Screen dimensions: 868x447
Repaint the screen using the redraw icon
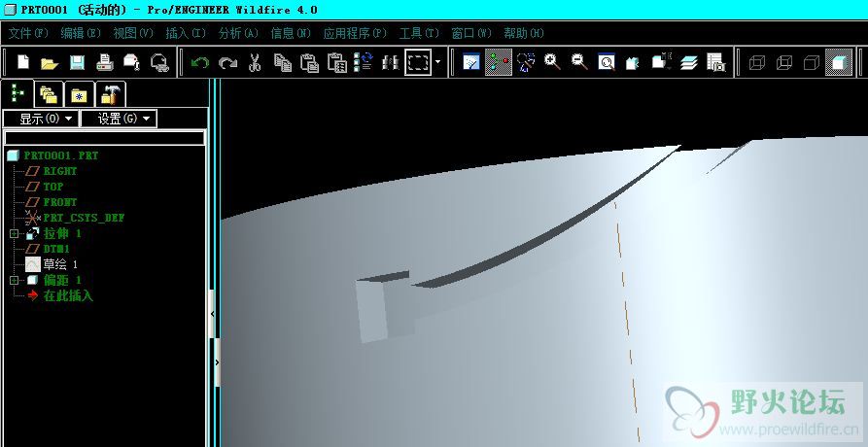tap(471, 62)
